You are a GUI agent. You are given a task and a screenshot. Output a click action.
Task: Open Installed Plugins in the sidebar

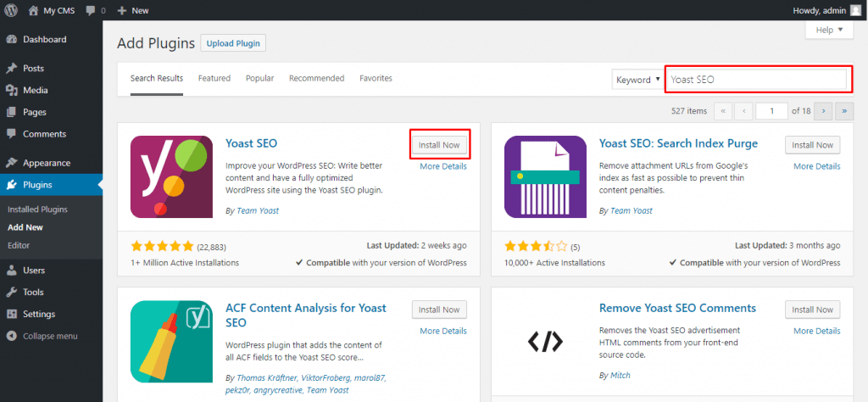coord(37,209)
